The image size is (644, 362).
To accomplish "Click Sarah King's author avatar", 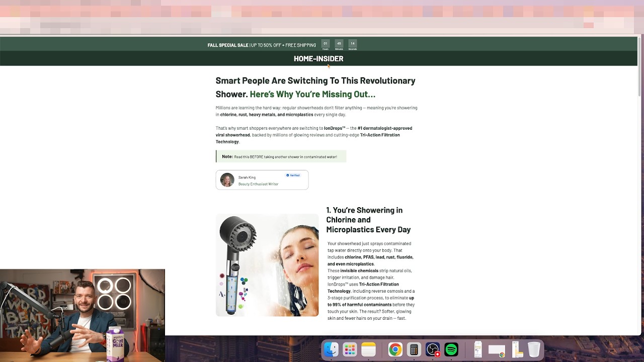I will pos(227,180).
